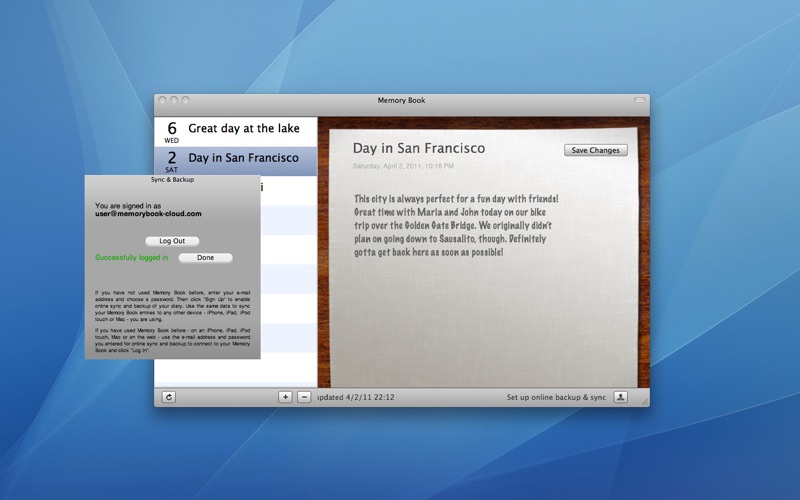This screenshot has height=500, width=800.
Task: Click Log Out in Sync & Backup
Action: 172,241
